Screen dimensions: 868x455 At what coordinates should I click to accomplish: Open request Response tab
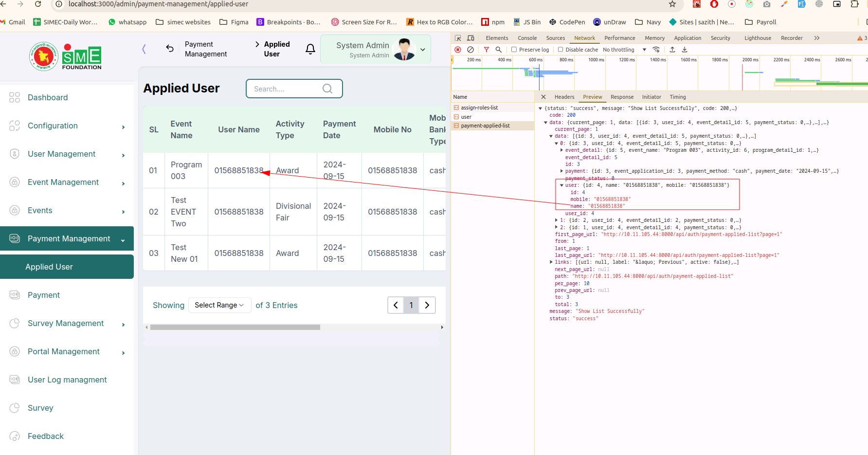click(x=622, y=97)
